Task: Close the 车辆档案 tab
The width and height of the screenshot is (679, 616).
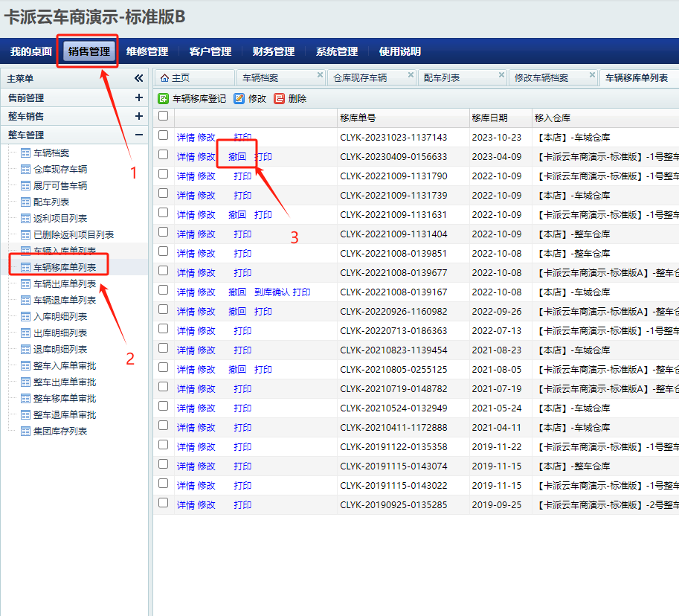Action: (320, 74)
